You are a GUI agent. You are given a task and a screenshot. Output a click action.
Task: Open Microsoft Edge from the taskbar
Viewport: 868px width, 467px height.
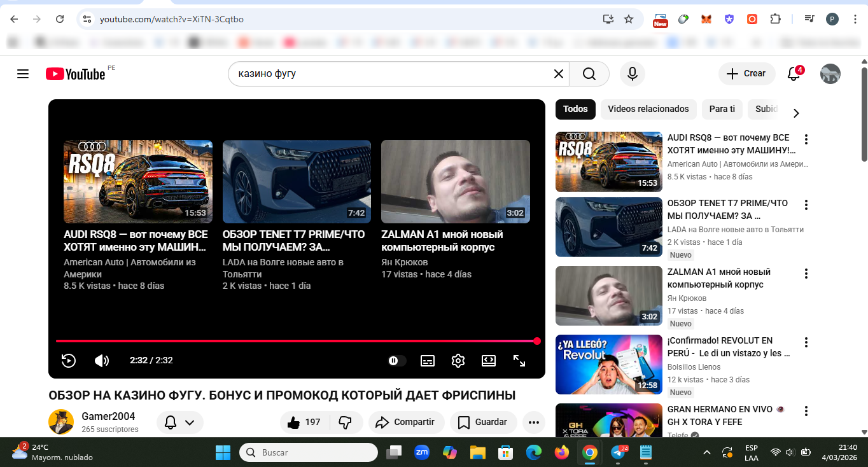coord(533,452)
